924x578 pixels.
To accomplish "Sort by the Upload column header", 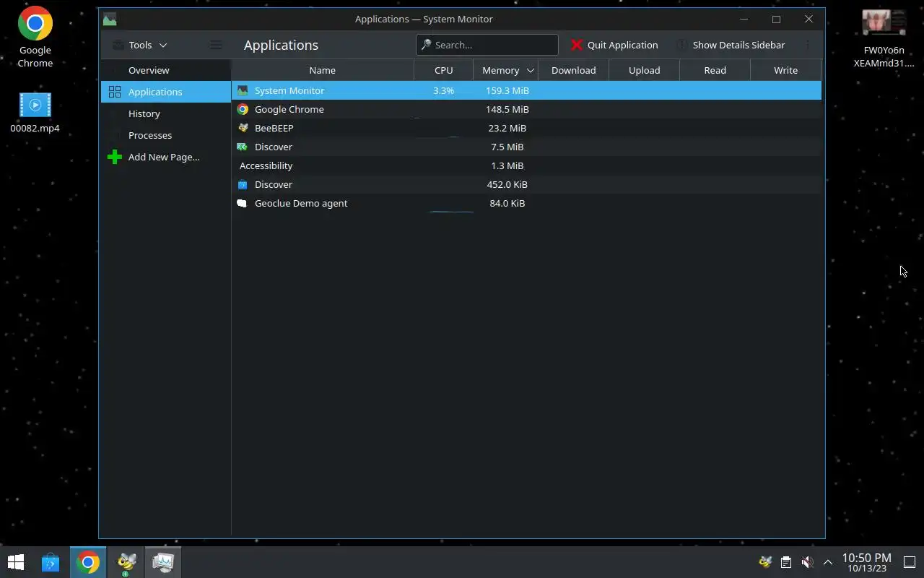I will 645,70.
